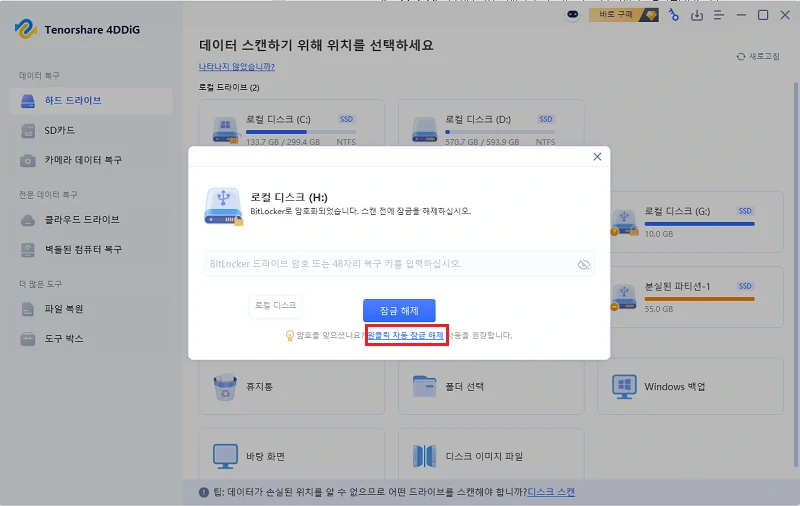Click the 디스크 스캔 link in tip bar
The width and height of the screenshot is (800, 506).
551,492
